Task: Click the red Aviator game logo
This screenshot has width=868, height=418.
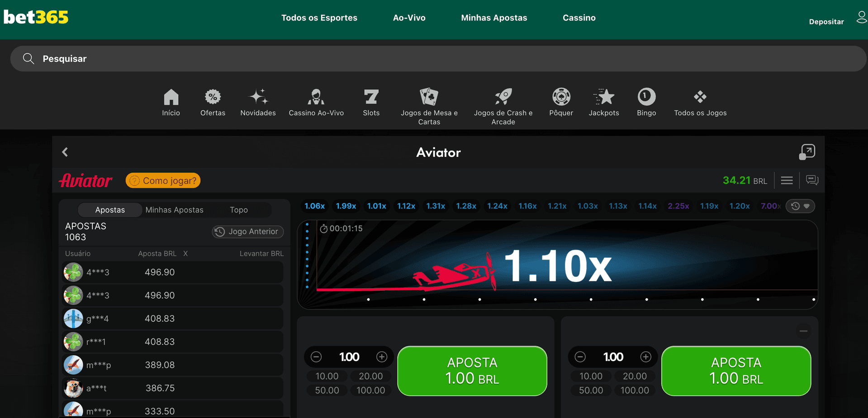Action: (x=85, y=180)
